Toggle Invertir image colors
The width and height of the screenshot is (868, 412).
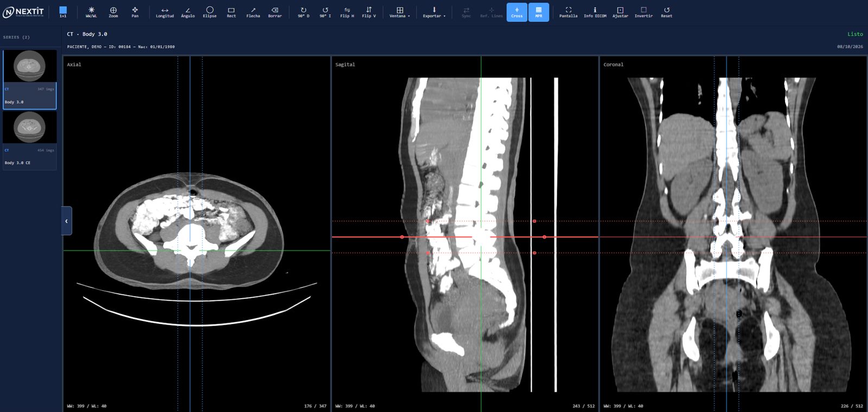click(x=643, y=12)
